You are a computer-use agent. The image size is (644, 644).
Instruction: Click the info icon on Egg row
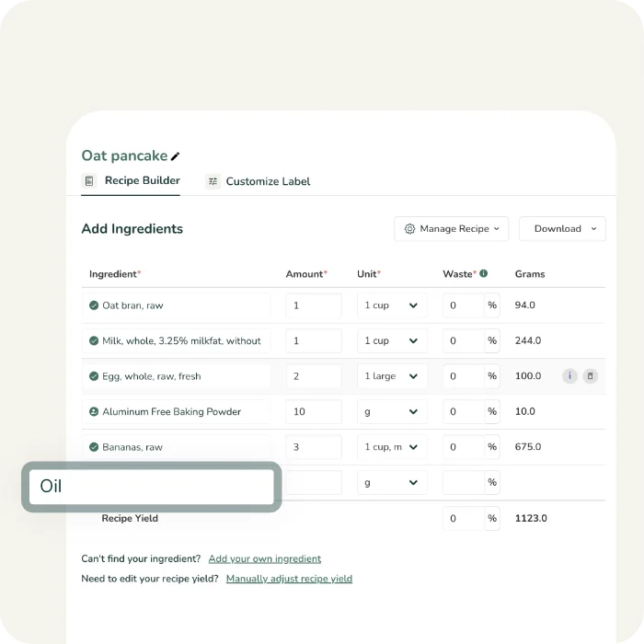click(x=569, y=376)
